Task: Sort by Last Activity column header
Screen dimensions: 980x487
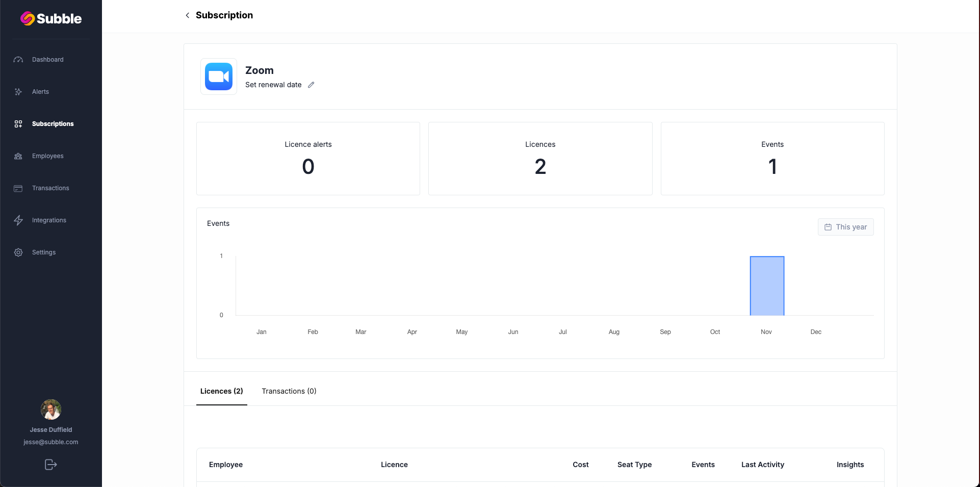Action: coord(763,465)
